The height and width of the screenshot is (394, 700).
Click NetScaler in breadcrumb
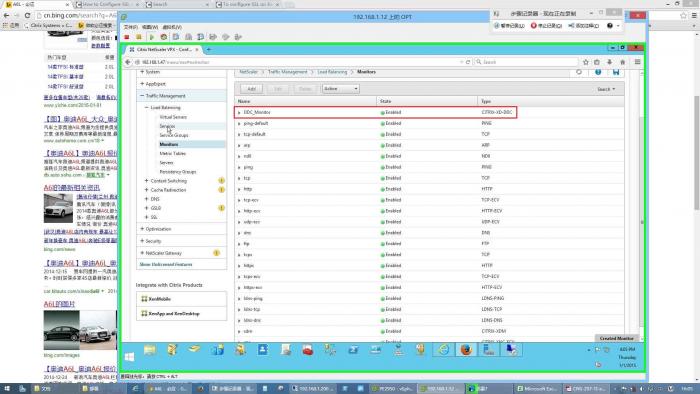point(249,72)
